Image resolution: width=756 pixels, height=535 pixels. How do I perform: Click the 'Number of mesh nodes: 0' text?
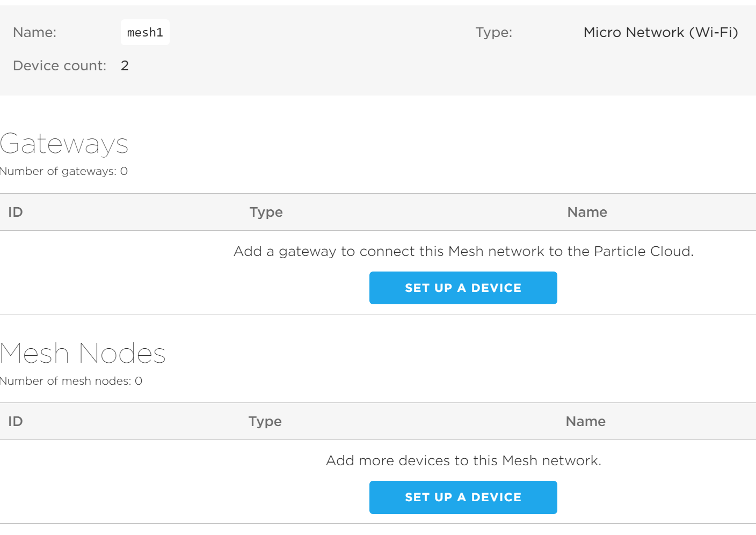[x=71, y=381]
